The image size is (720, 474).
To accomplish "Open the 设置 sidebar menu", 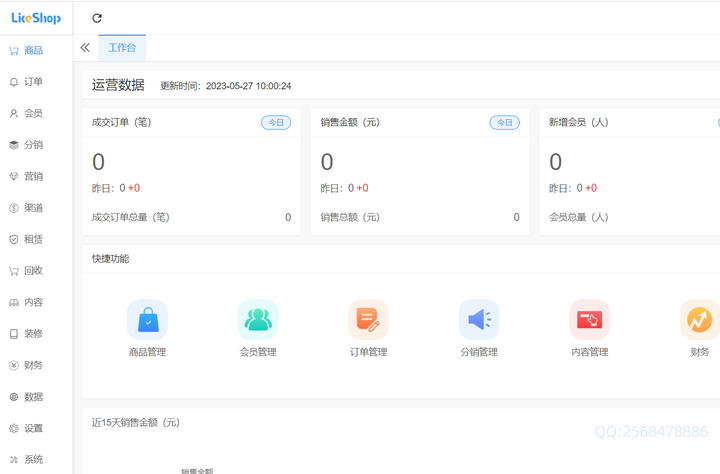I will [x=36, y=429].
